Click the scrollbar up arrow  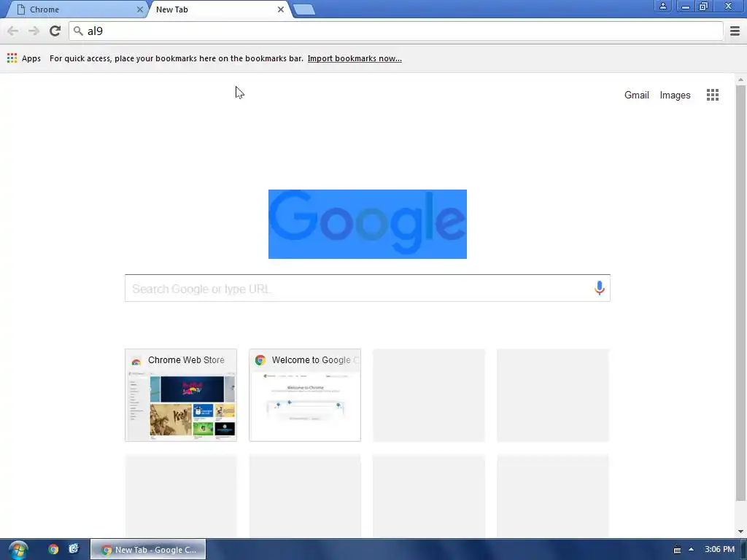click(x=740, y=79)
